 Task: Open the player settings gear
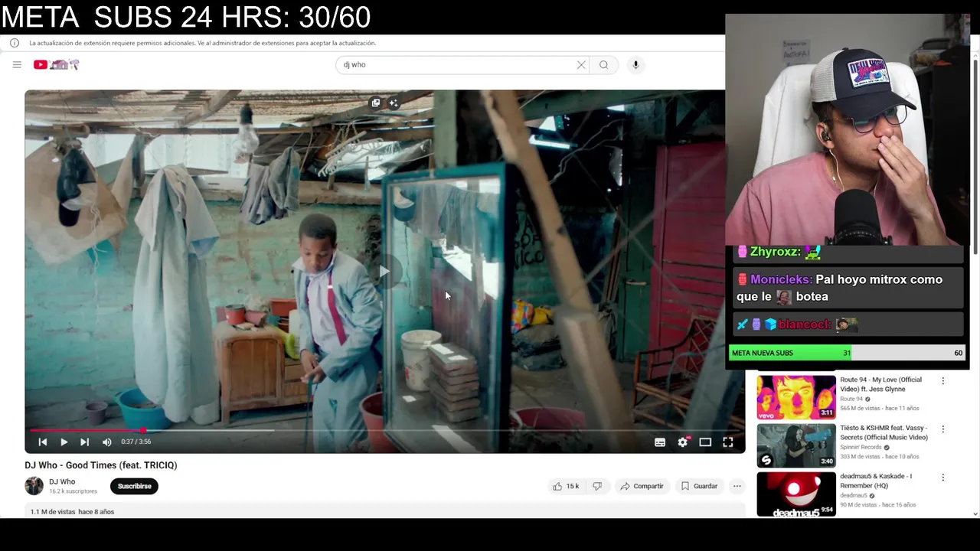(683, 442)
